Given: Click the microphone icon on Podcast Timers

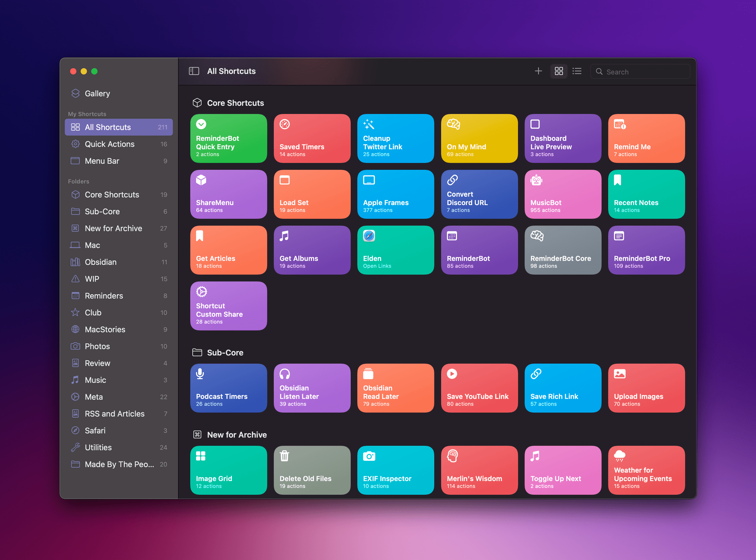Looking at the screenshot, I should point(200,374).
